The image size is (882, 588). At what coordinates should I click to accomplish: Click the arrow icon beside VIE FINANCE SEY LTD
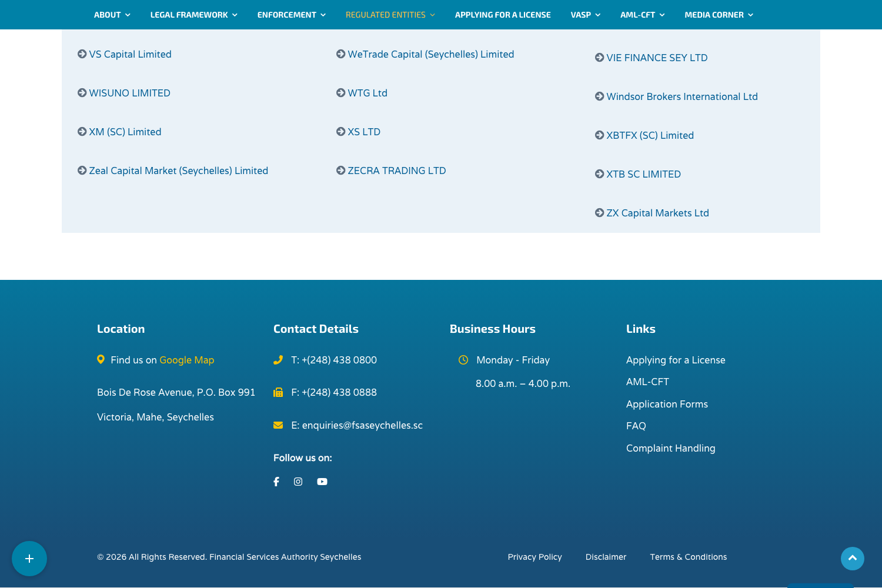[600, 58]
